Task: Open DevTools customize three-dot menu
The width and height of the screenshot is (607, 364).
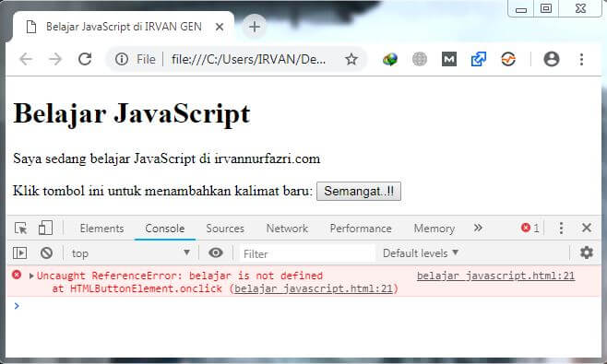Action: tap(561, 229)
